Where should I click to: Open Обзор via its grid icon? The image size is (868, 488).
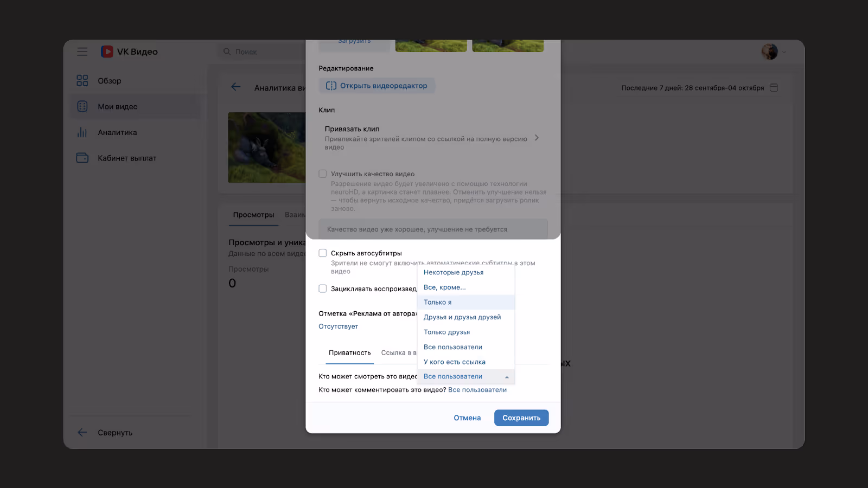tap(82, 81)
